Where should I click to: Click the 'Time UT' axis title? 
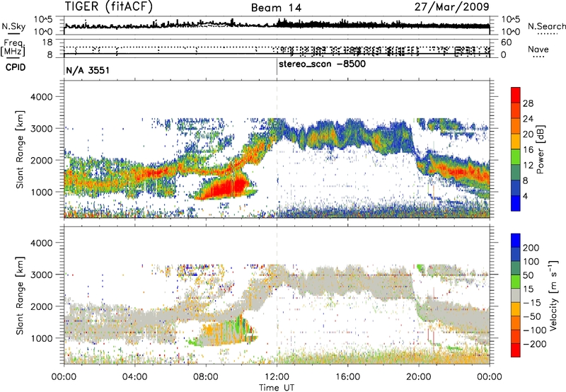pos(277,387)
